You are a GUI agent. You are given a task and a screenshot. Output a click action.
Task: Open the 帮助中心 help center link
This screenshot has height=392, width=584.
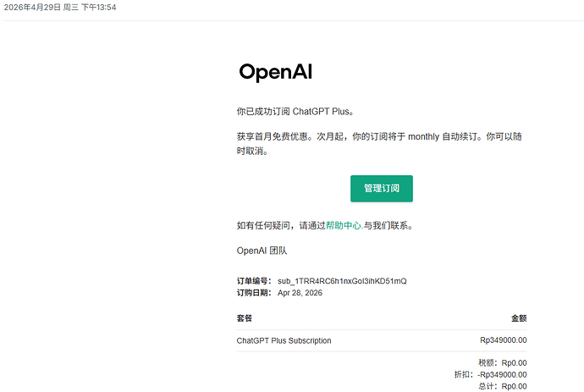tap(343, 225)
